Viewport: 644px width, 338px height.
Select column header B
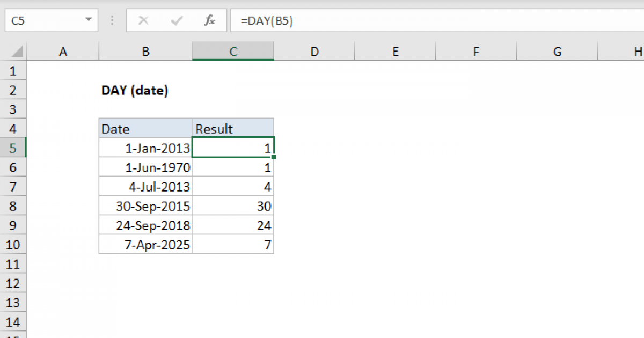click(145, 51)
